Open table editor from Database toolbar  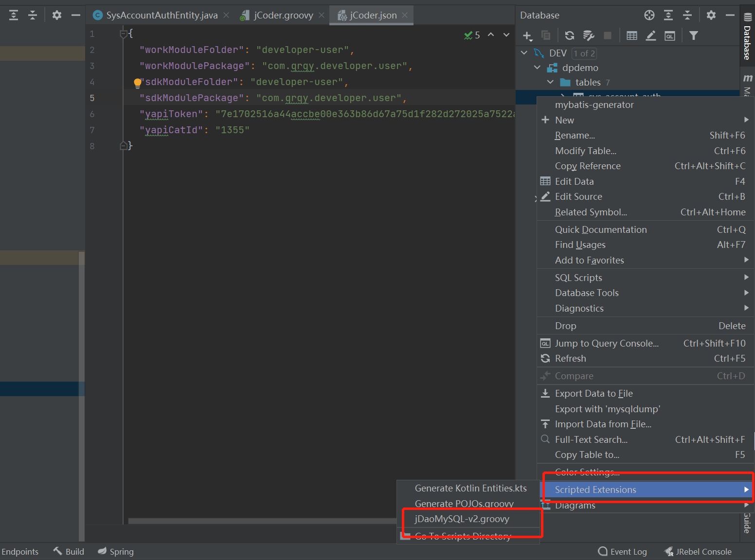coord(632,35)
